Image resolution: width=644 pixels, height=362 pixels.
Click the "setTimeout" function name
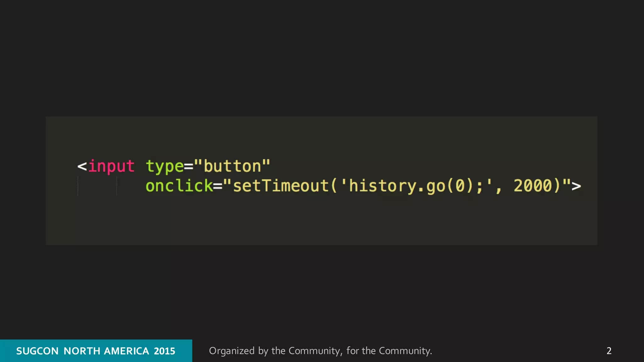[280, 186]
